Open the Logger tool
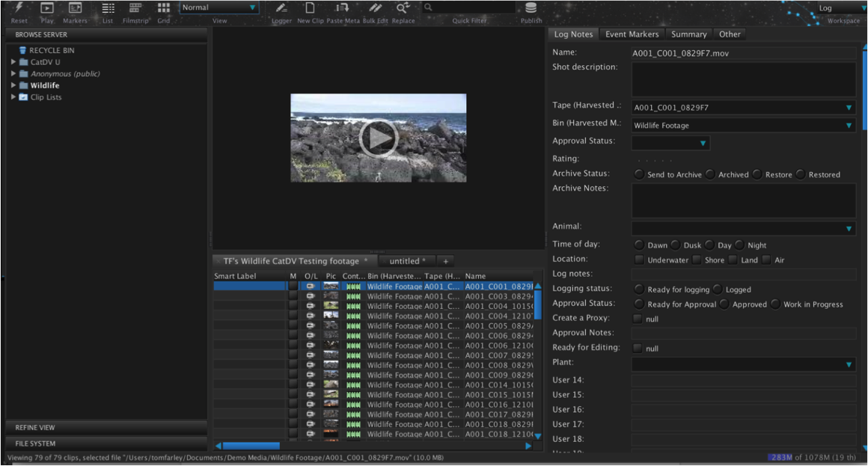 click(281, 8)
